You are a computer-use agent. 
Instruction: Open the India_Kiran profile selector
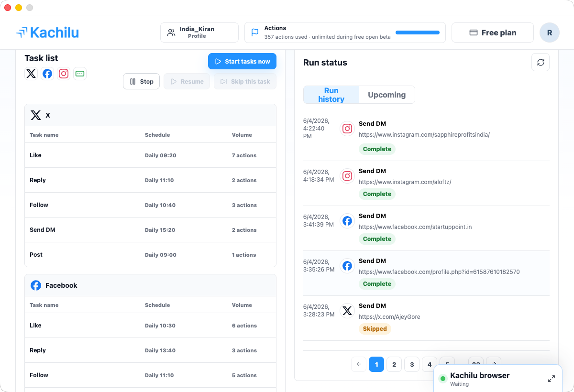click(x=199, y=33)
